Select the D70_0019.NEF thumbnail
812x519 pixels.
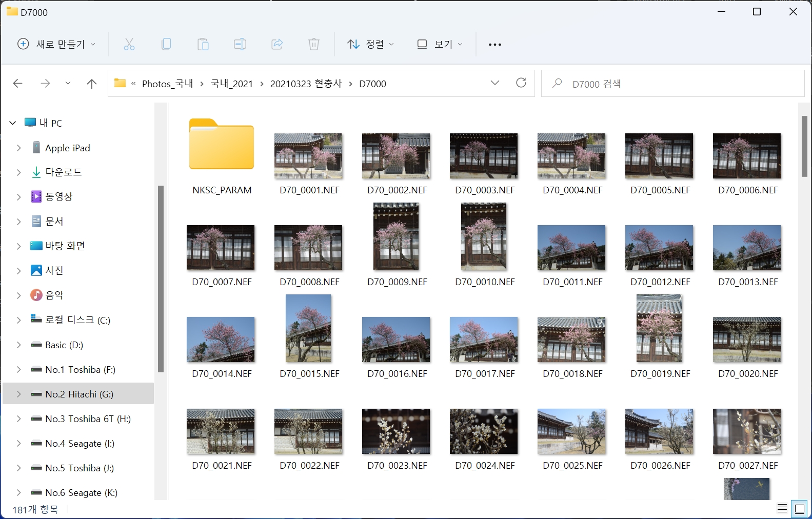click(x=659, y=328)
